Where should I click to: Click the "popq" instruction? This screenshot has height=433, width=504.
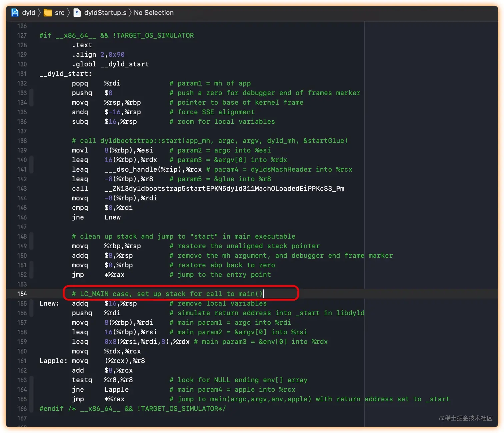click(x=80, y=83)
